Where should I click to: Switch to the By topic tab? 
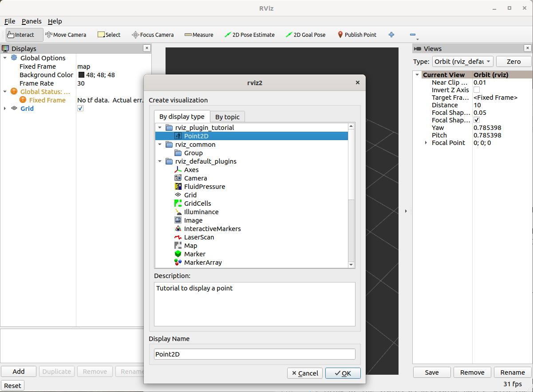[x=227, y=117]
